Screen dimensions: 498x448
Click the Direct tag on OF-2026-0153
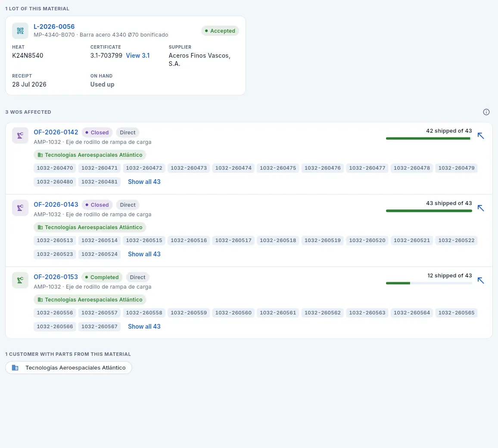[x=137, y=277]
